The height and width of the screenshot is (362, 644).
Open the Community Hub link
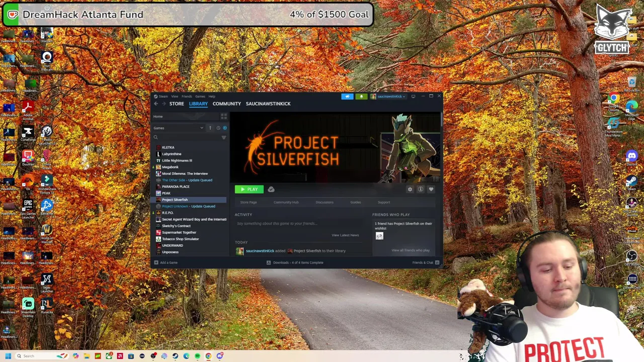pyautogui.click(x=286, y=202)
